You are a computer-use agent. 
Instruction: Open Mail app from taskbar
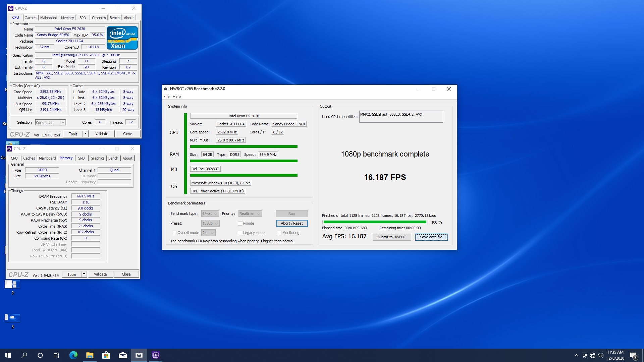point(122,355)
